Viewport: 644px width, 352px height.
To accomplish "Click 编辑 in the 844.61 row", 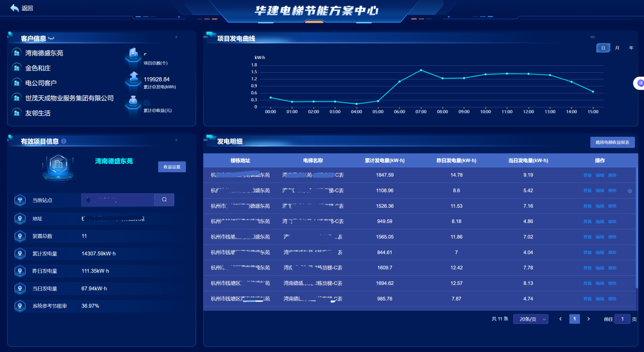I will (x=600, y=252).
